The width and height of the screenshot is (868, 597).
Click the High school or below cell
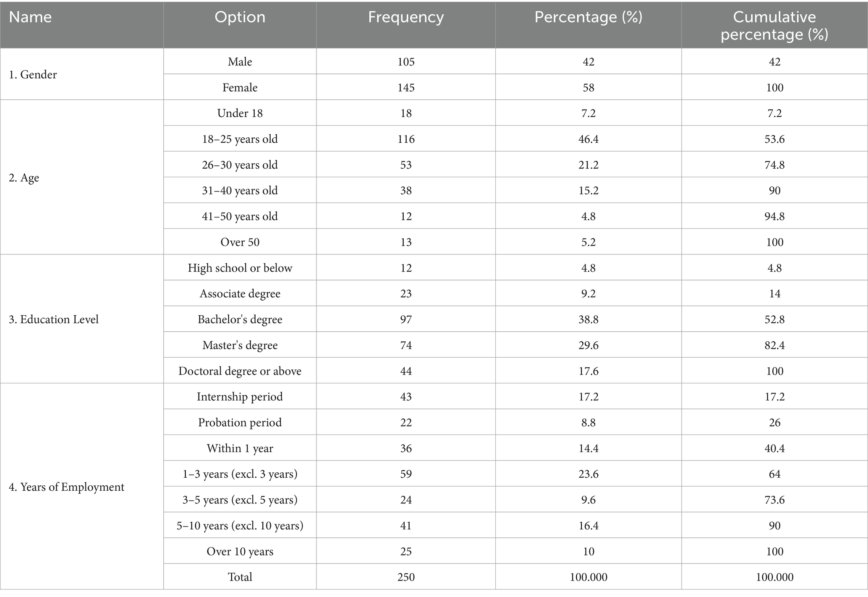(x=240, y=268)
